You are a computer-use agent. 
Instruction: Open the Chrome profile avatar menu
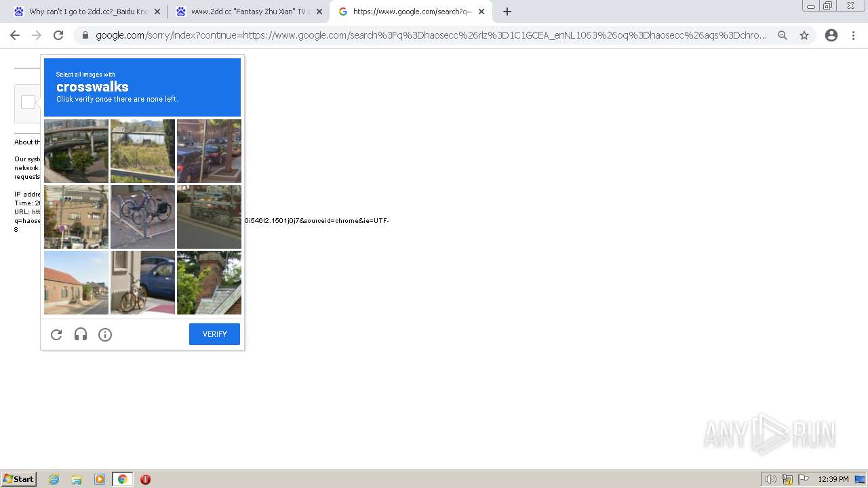(831, 35)
